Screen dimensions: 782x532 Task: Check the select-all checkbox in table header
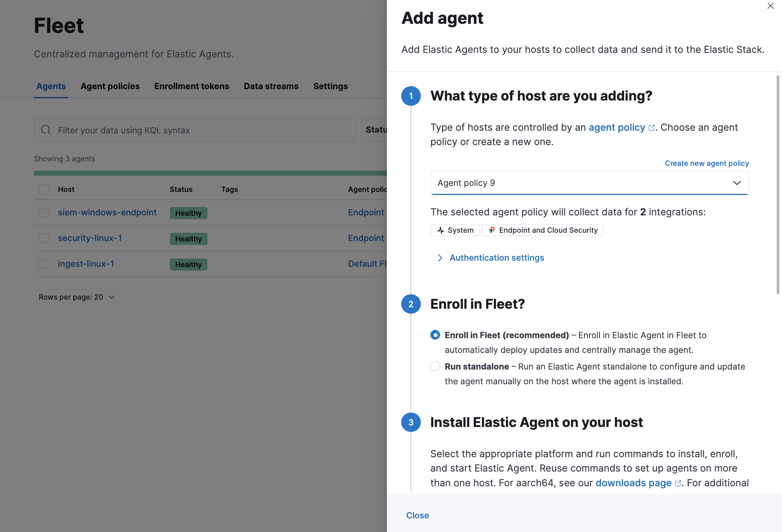(x=43, y=189)
